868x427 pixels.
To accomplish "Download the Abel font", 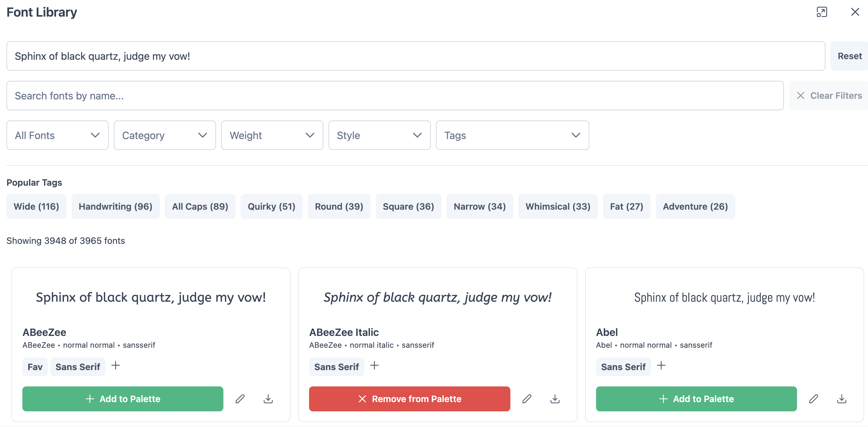I will pos(841,399).
